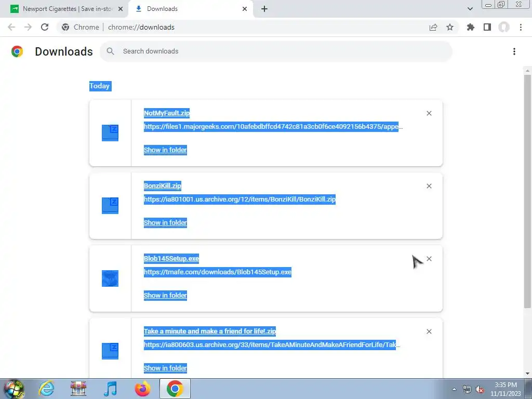The width and height of the screenshot is (532, 399).
Task: Click the BonziKill.zip file icon
Action: (110, 206)
